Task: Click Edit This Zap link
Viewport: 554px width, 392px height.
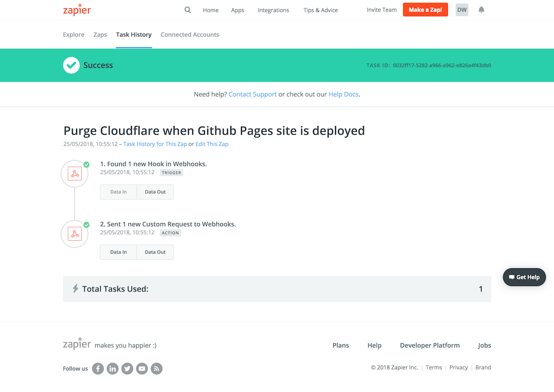Action: point(212,144)
